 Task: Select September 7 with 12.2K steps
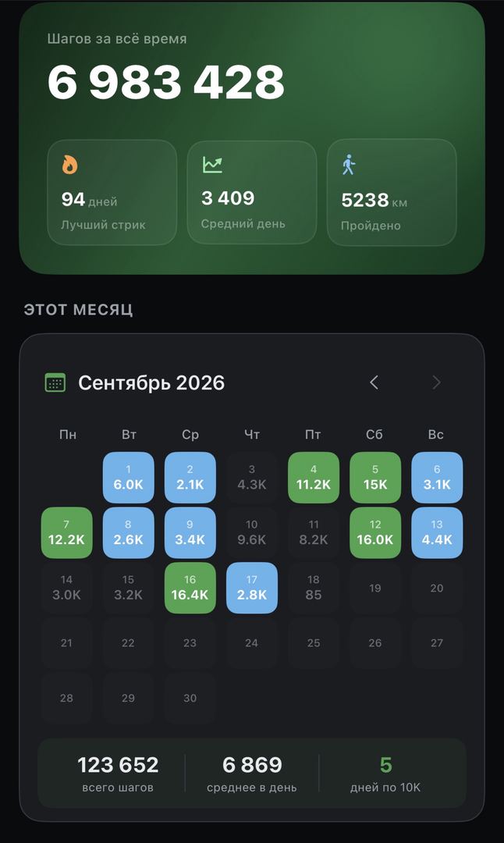coord(66,533)
